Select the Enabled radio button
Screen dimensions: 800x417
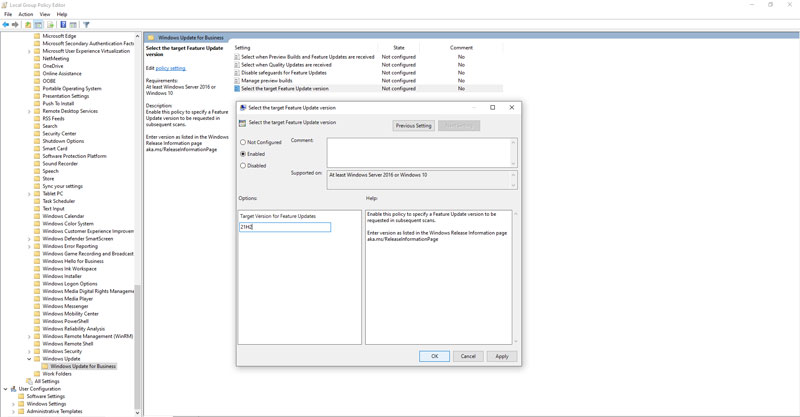pos(243,154)
